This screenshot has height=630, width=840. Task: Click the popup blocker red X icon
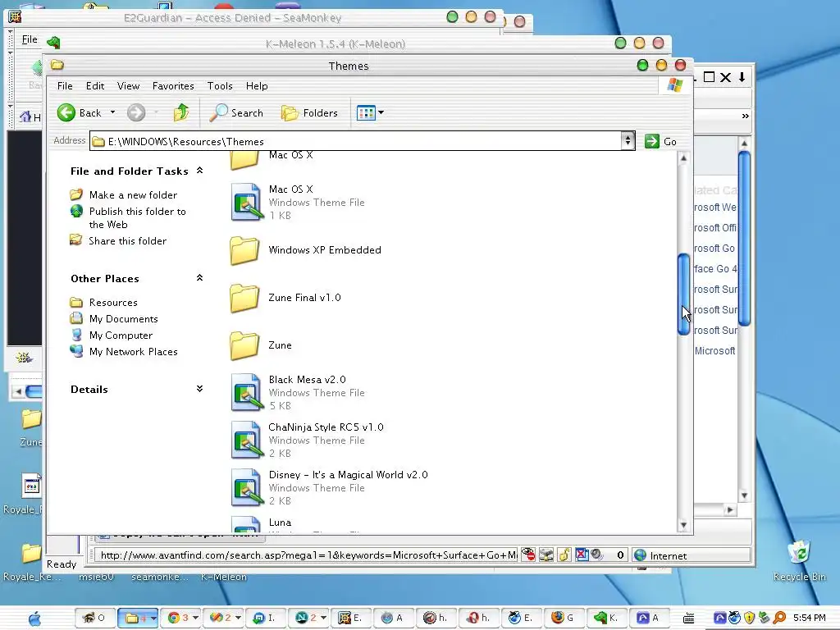582,555
